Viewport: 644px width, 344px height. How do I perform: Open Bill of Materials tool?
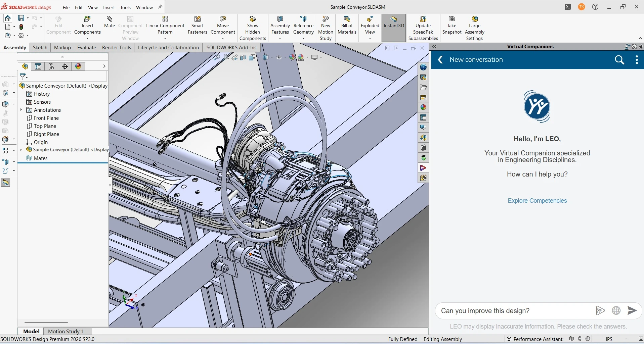click(x=347, y=25)
